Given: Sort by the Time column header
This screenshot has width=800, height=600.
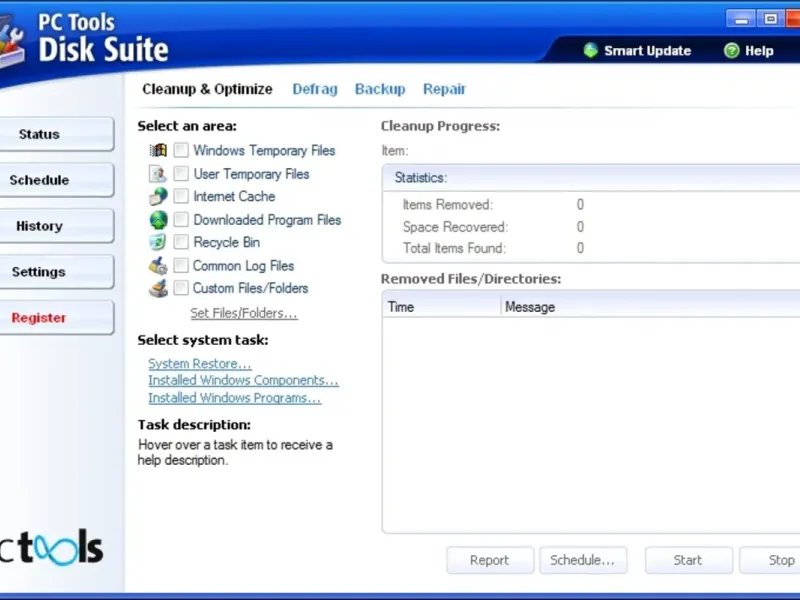Looking at the screenshot, I should 442,307.
